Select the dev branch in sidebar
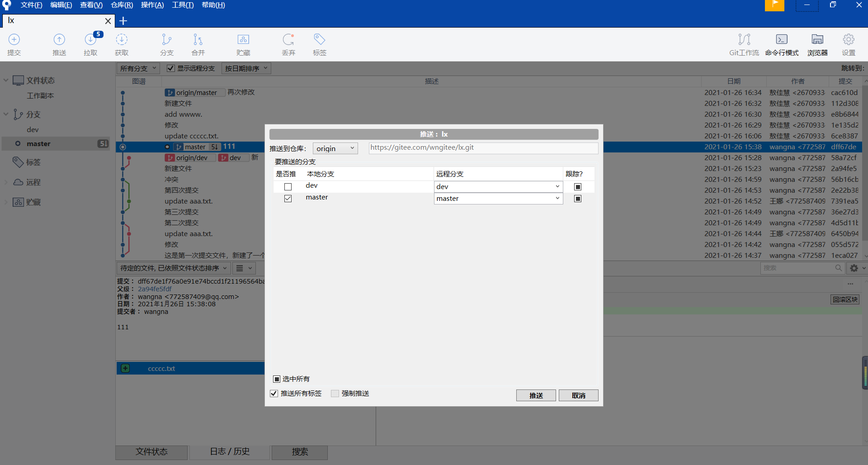 tap(33, 130)
